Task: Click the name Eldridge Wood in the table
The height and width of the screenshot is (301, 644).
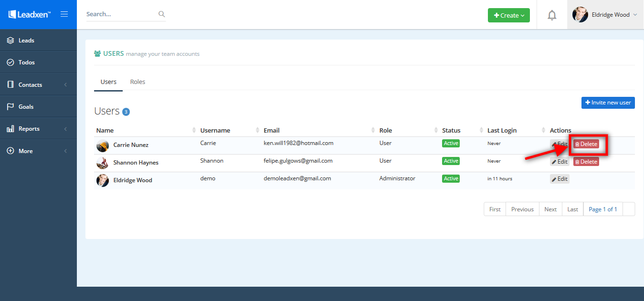Action: click(133, 180)
